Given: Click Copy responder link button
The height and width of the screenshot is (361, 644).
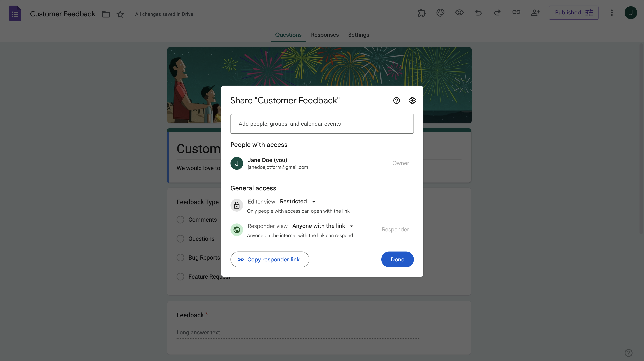Looking at the screenshot, I should (x=270, y=259).
